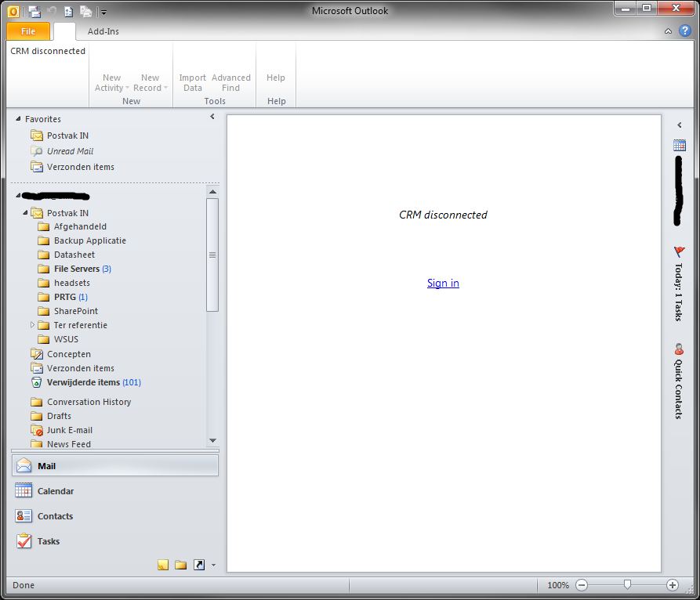Open the New Record dropdown
The image size is (700, 600).
tap(151, 83)
